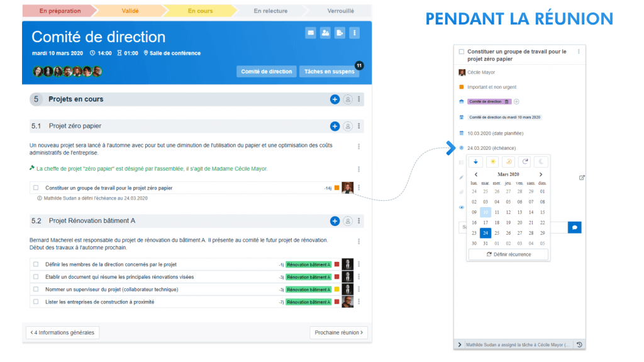This screenshot has width=644, height=362.
Task: Assign a person to Projet Rénovation bâtiment A
Action: point(348,221)
